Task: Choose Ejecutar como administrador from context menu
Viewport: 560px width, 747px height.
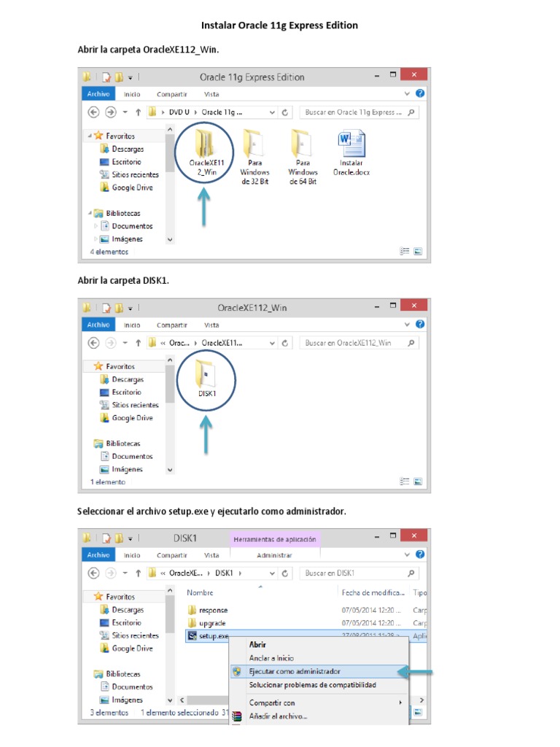Action: click(x=319, y=672)
